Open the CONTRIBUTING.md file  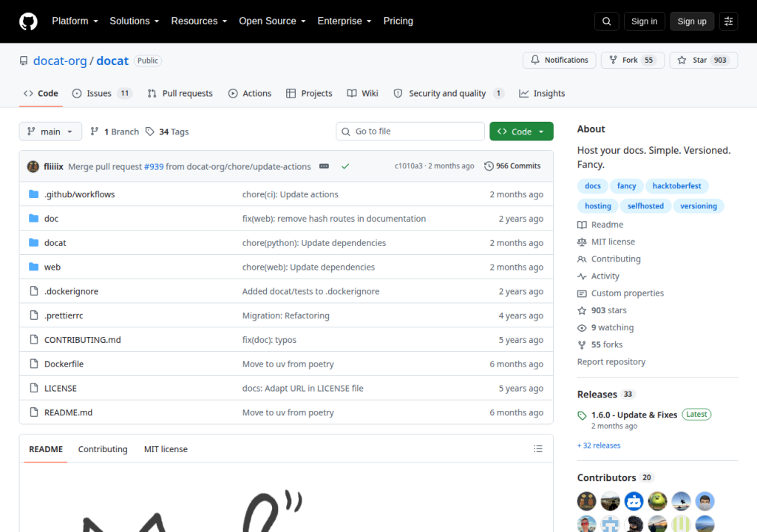coord(83,340)
